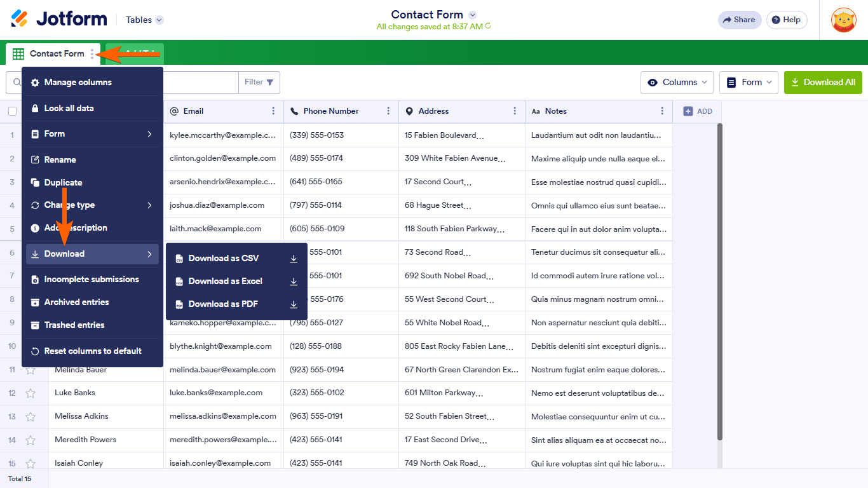This screenshot has height=488, width=868.
Task: Star the Melissa Adkins row
Action: (30, 416)
